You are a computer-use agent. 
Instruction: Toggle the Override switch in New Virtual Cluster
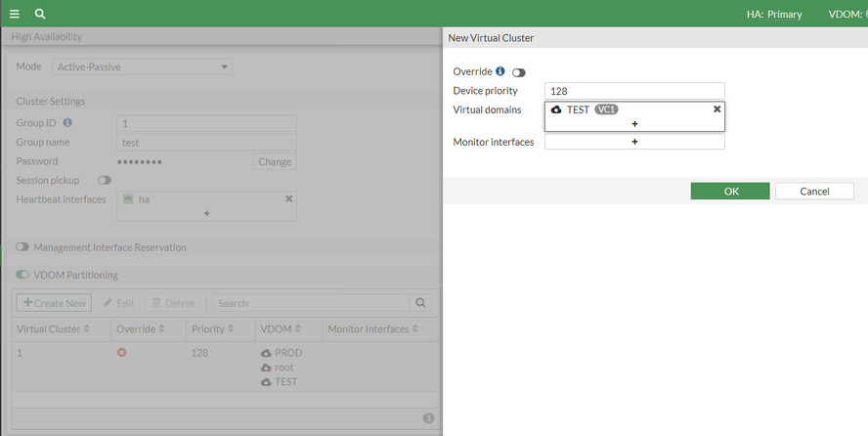pyautogui.click(x=519, y=72)
